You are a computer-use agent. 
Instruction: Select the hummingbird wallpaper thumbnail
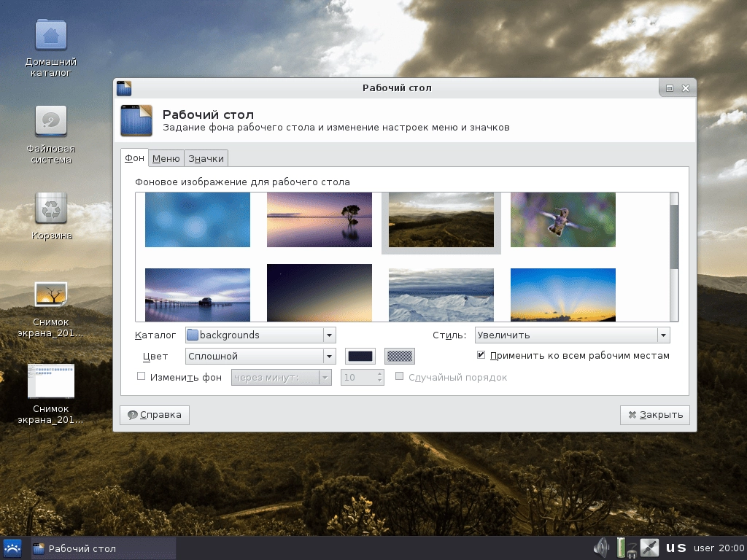pos(563,219)
